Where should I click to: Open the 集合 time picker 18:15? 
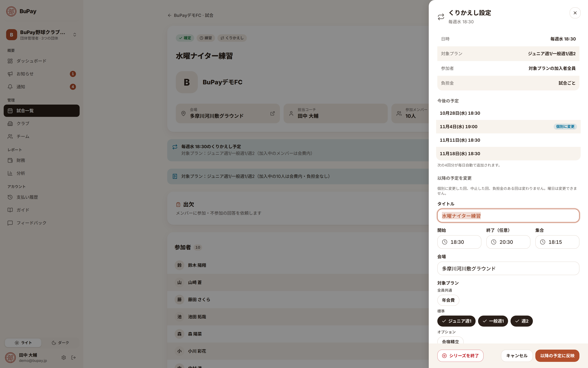[557, 242]
